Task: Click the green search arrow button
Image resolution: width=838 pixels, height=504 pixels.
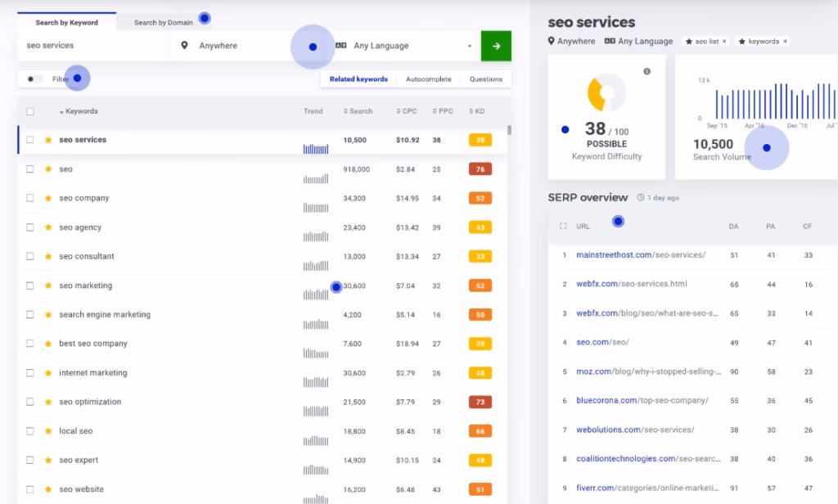Action: tap(496, 46)
